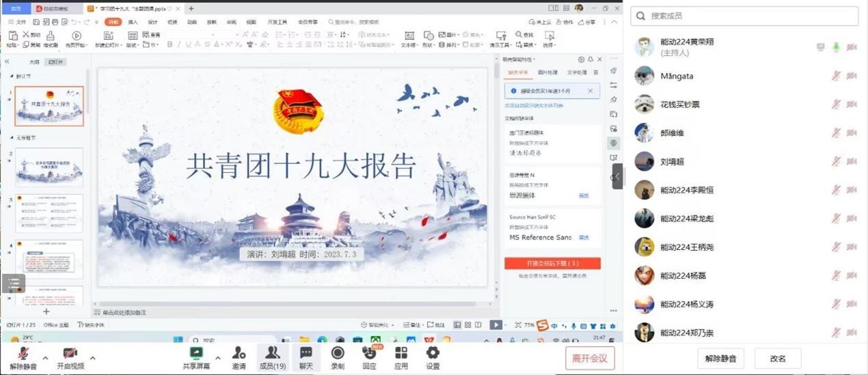Collapse the members panel with side chevron

click(x=616, y=176)
